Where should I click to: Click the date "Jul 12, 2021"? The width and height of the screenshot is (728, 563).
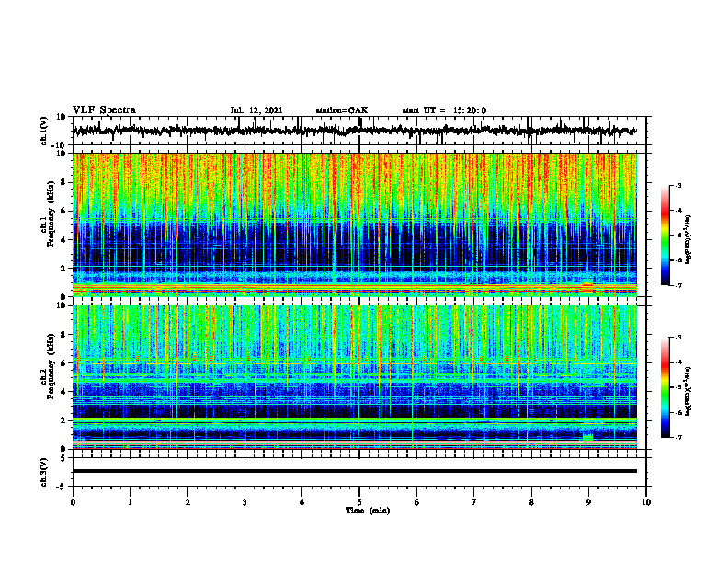pyautogui.click(x=256, y=110)
